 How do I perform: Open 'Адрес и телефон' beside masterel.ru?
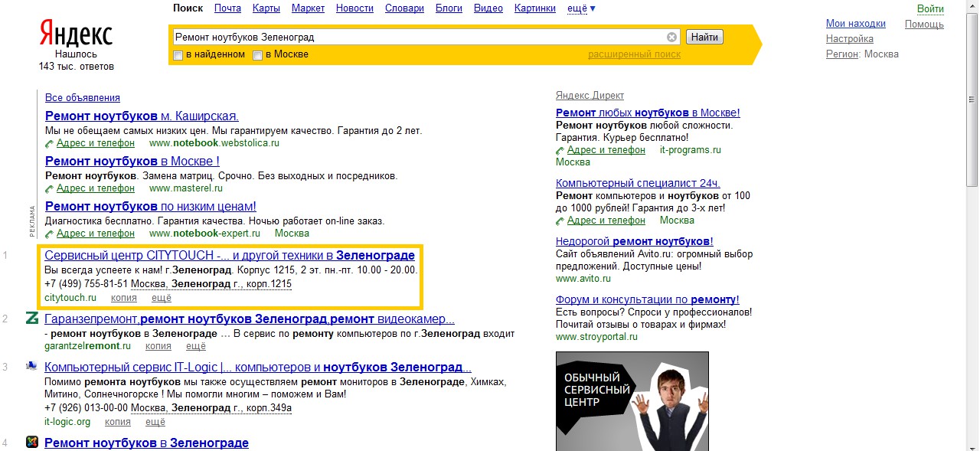(96, 188)
